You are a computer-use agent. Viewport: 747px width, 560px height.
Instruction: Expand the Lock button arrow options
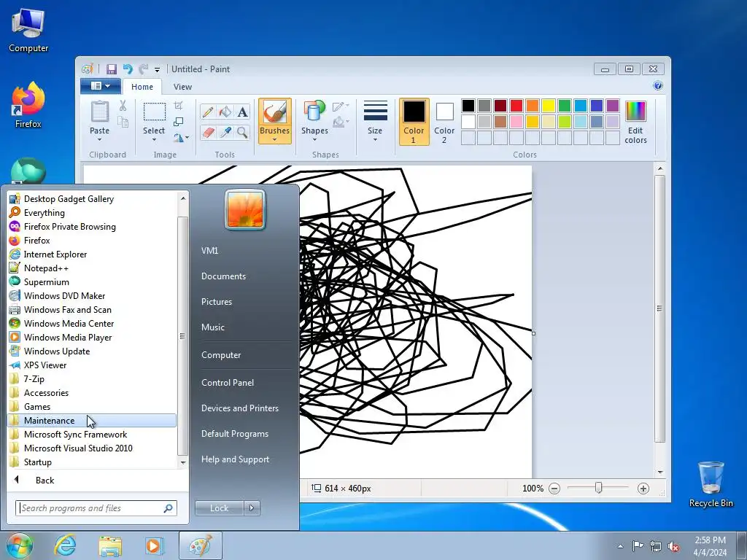click(x=252, y=508)
